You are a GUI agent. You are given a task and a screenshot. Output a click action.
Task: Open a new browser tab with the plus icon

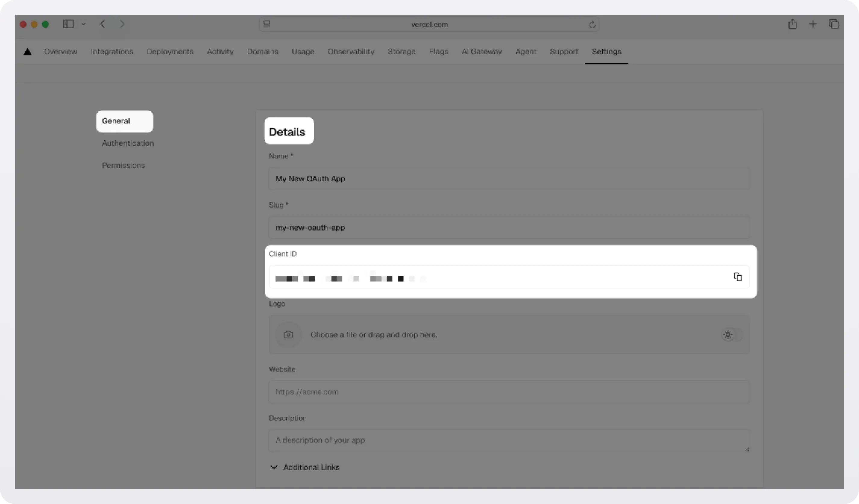tap(813, 24)
